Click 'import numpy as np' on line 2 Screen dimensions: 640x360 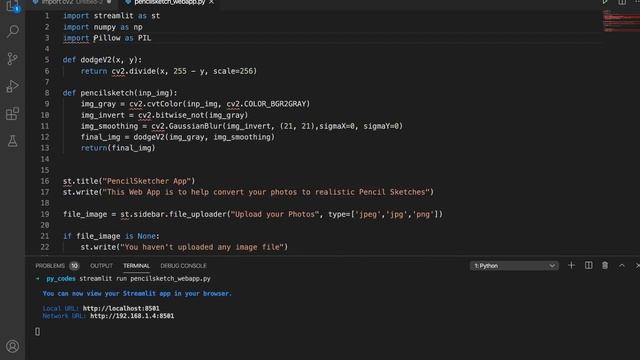pyautogui.click(x=102, y=27)
